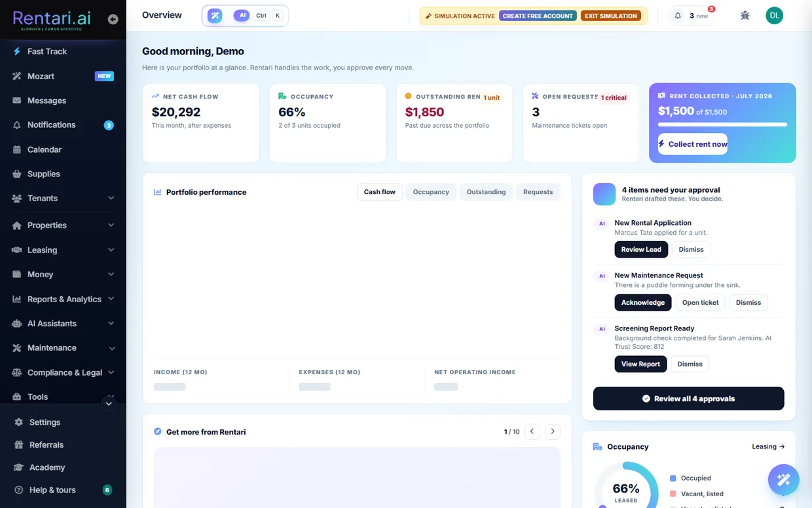The height and width of the screenshot is (508, 812).
Task: Switch to Occupancy chart tab
Action: [x=431, y=192]
